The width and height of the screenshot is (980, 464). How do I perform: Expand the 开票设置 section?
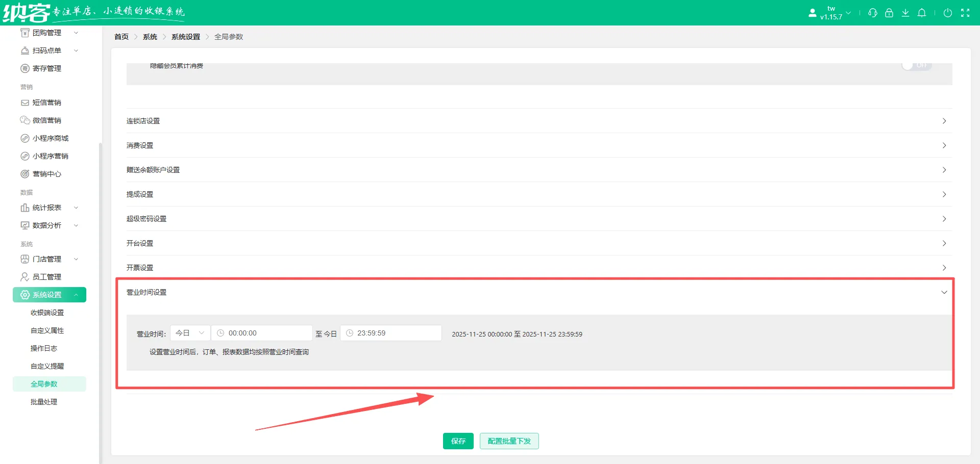coord(538,268)
